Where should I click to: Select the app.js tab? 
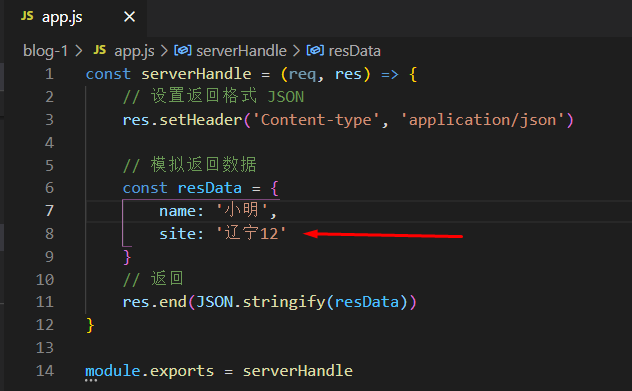pyautogui.click(x=76, y=18)
